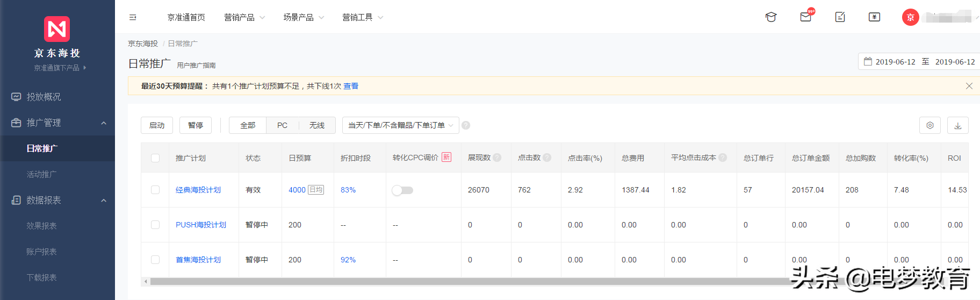Click help icon beside order-type dropdown
The height and width of the screenshot is (300, 980).
[466, 125]
